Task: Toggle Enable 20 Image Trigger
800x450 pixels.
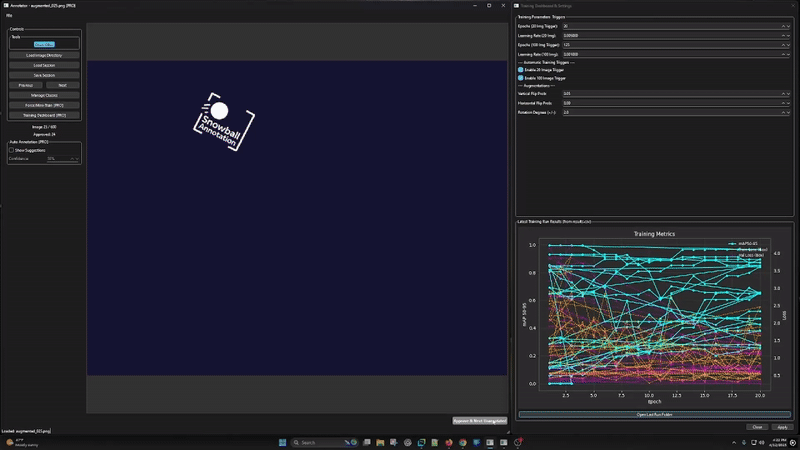Action: (x=520, y=70)
